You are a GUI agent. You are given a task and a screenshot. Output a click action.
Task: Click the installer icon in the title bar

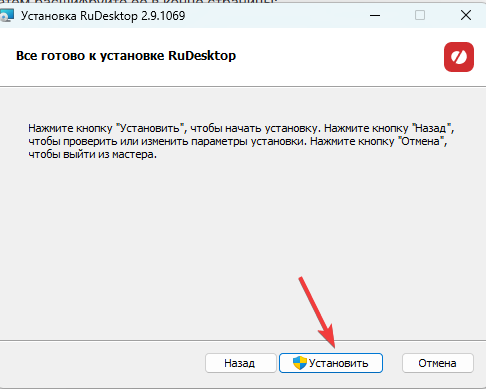tap(7, 16)
